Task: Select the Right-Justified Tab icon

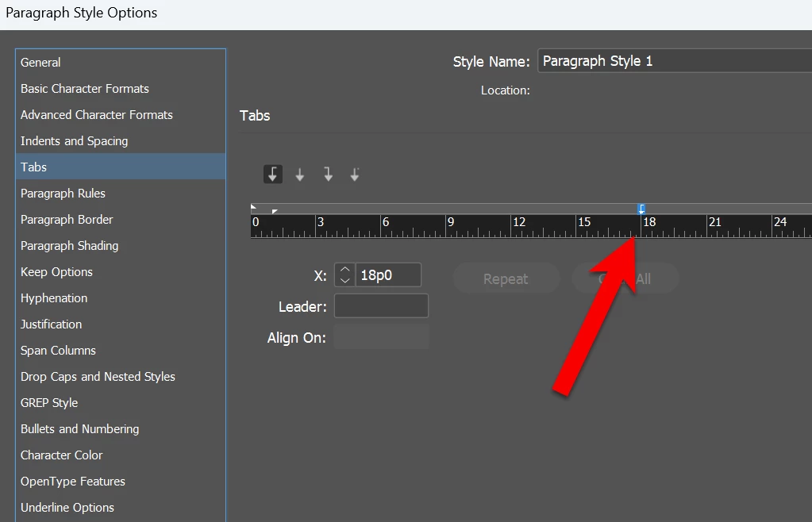Action: (328, 175)
